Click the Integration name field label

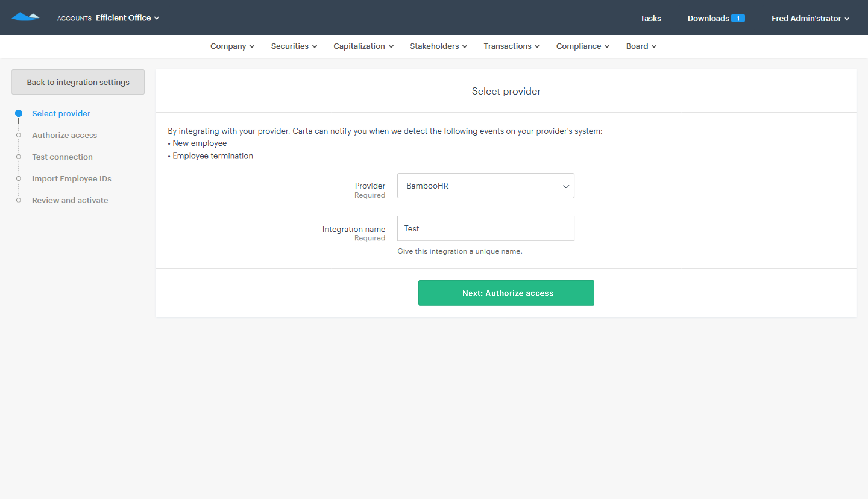point(354,229)
